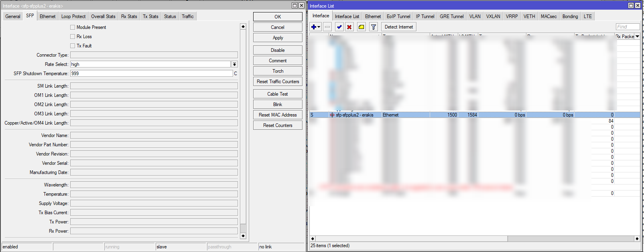Click Rx Packet column header
The width and height of the screenshot is (644, 252).
point(625,36)
